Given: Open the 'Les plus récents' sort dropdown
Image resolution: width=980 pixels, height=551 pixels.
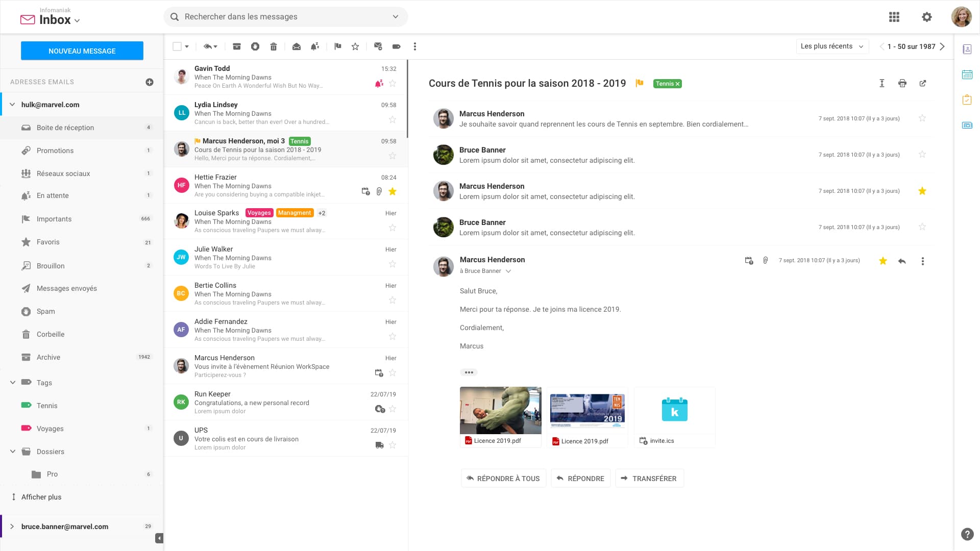Looking at the screenshot, I should coord(832,46).
